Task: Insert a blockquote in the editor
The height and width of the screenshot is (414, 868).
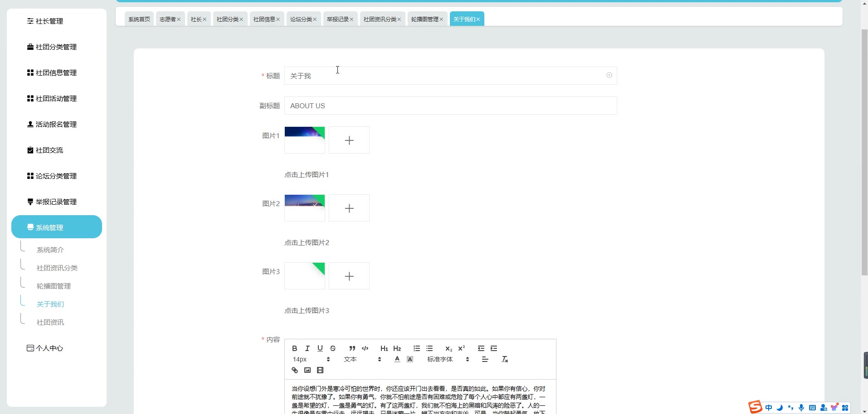Action: pos(352,348)
